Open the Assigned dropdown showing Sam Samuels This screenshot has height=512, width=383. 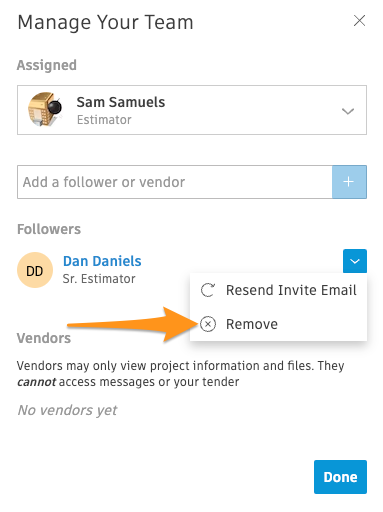click(192, 110)
